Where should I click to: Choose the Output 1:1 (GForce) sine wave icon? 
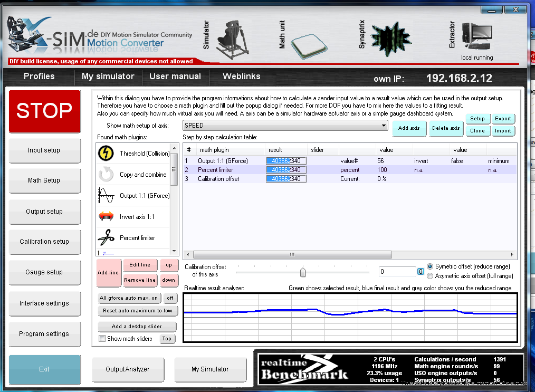pos(106,196)
